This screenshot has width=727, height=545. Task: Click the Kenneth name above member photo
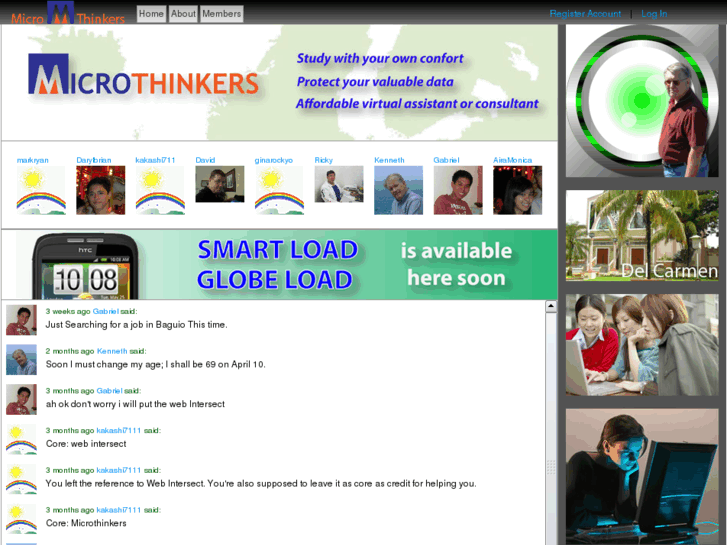point(389,160)
